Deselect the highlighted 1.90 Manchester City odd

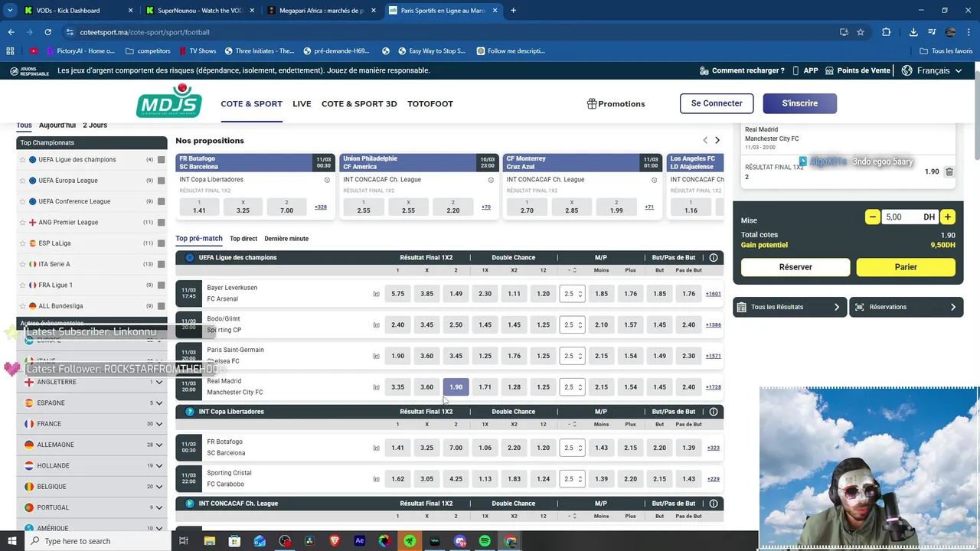point(456,387)
